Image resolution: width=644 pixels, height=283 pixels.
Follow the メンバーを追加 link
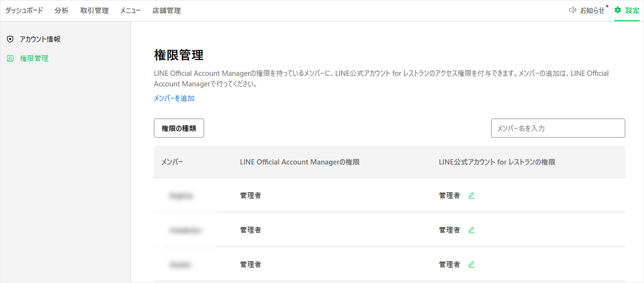(174, 98)
